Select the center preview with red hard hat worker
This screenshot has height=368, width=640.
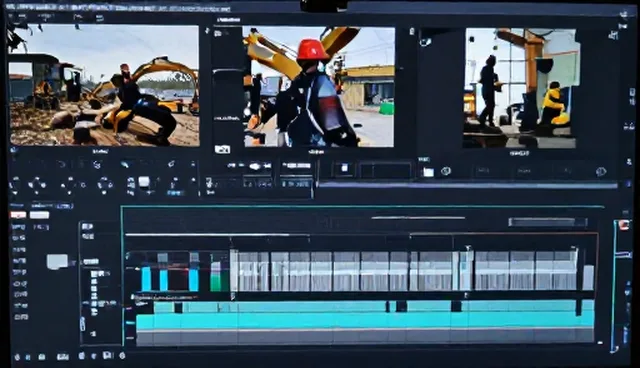(x=319, y=86)
